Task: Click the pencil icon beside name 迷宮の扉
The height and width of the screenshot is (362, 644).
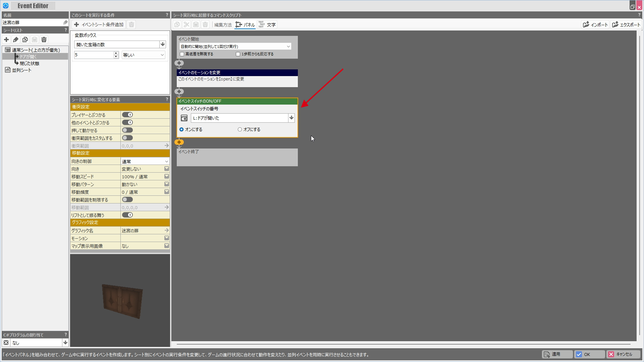Action: [x=65, y=22]
